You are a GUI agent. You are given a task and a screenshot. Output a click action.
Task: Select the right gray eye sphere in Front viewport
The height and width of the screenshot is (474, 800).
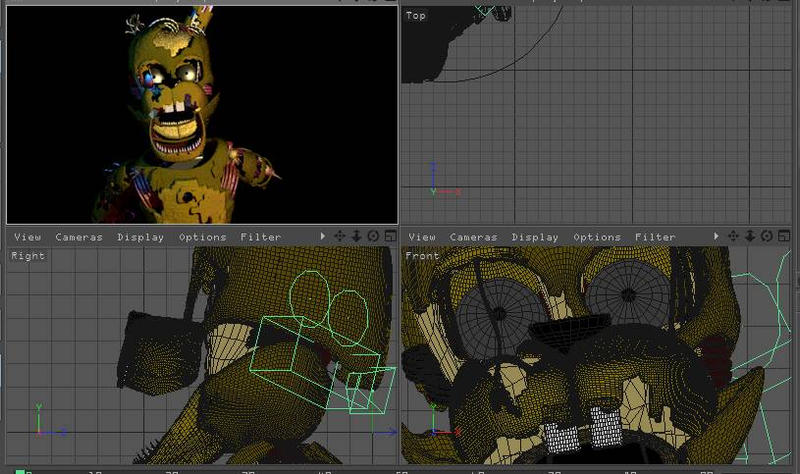click(x=628, y=294)
